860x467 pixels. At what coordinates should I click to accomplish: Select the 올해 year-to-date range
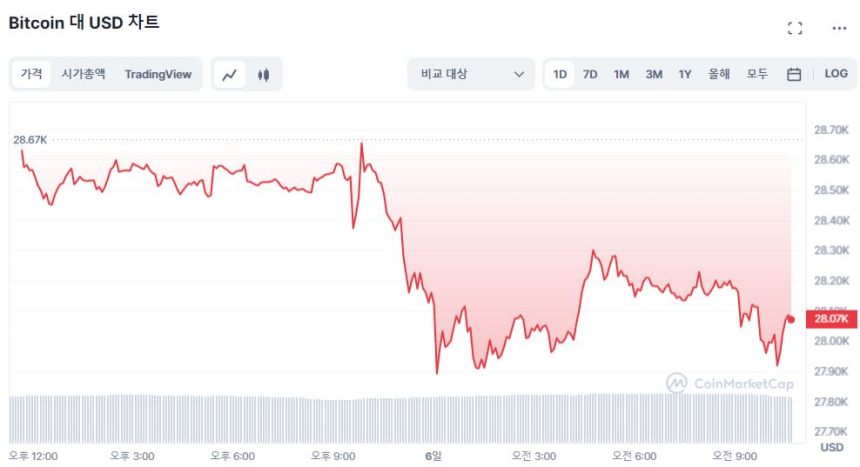tap(719, 74)
